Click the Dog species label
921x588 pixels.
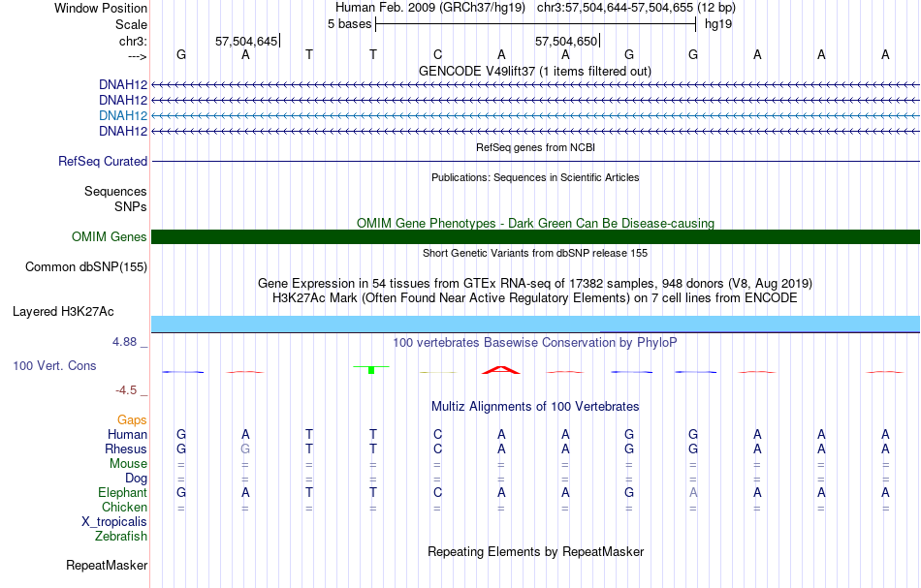point(136,479)
